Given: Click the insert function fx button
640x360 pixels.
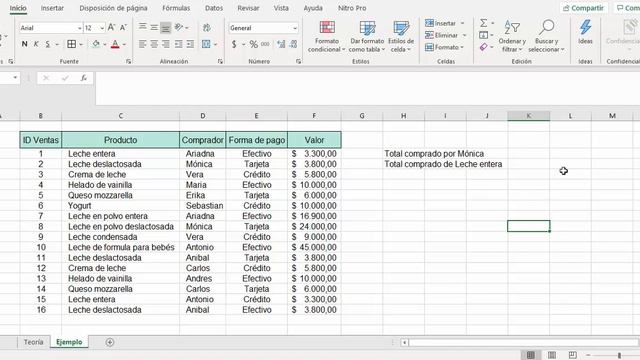Looking at the screenshot, I should point(84,78).
